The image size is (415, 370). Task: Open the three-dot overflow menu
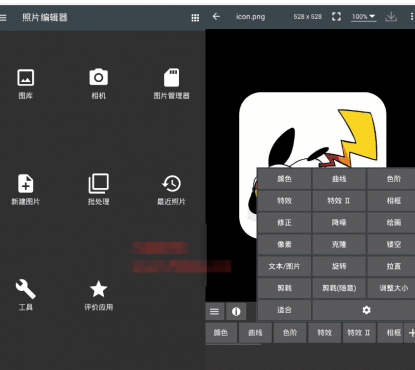pyautogui.click(x=412, y=16)
